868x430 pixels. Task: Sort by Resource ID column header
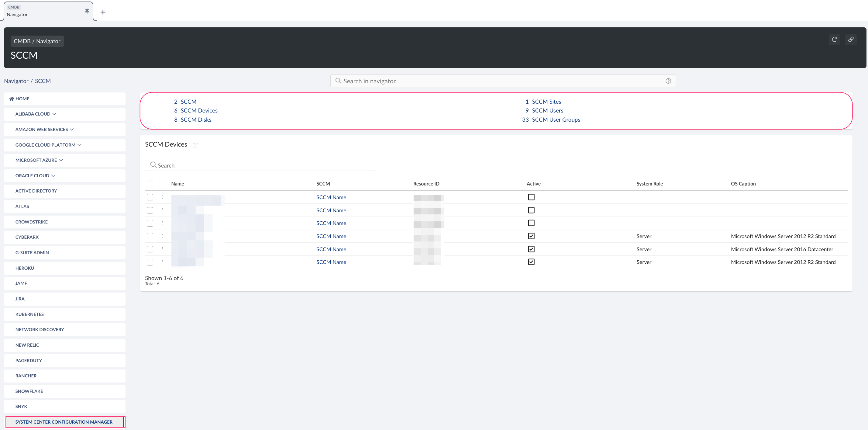coord(426,184)
